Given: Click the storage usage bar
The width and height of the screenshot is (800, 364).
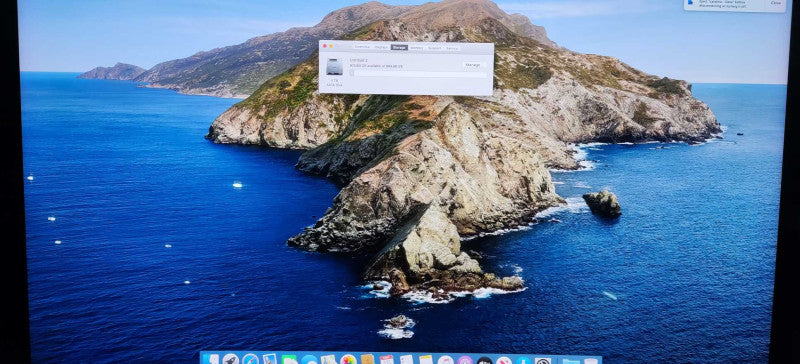Looking at the screenshot, I should pos(418,74).
